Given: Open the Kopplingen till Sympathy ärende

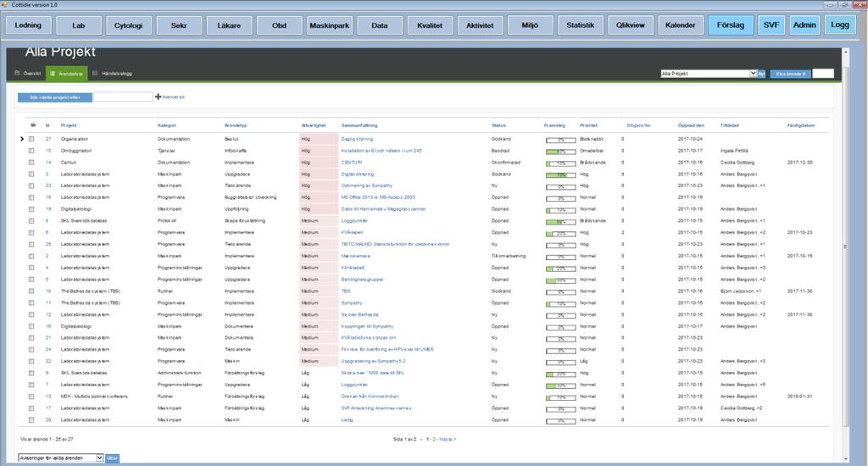Looking at the screenshot, I should pos(367,326).
